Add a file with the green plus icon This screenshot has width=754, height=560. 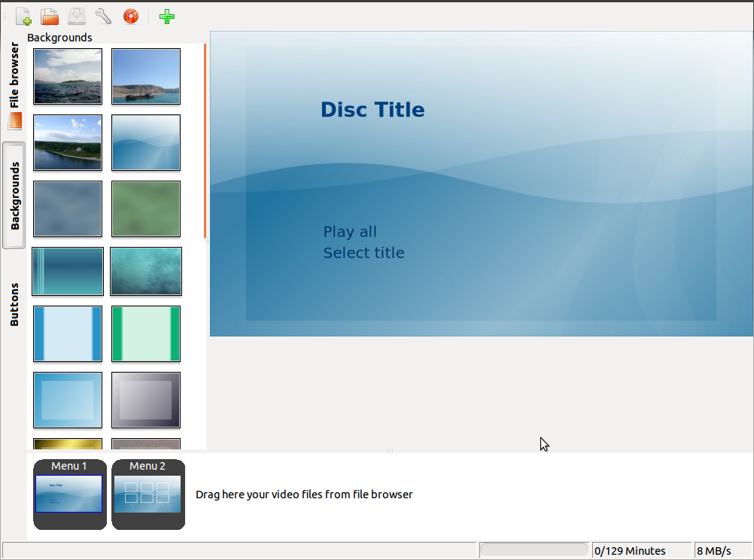point(167,16)
